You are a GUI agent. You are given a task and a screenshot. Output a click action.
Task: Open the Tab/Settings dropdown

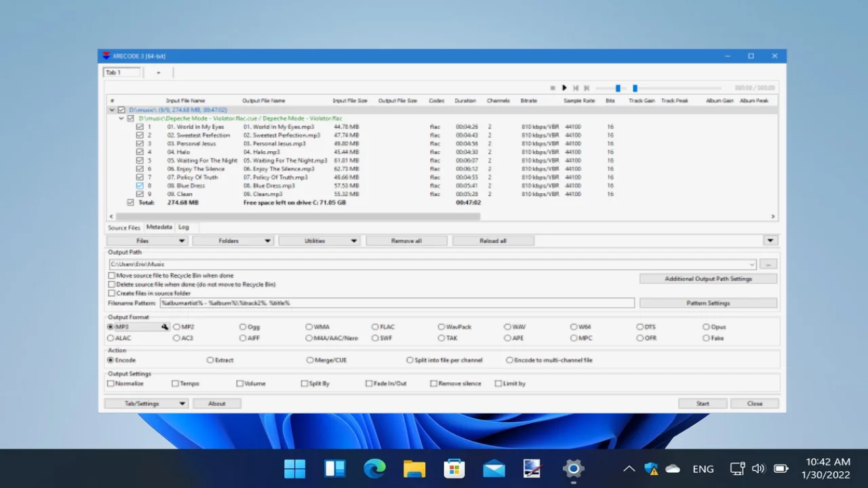pos(146,403)
